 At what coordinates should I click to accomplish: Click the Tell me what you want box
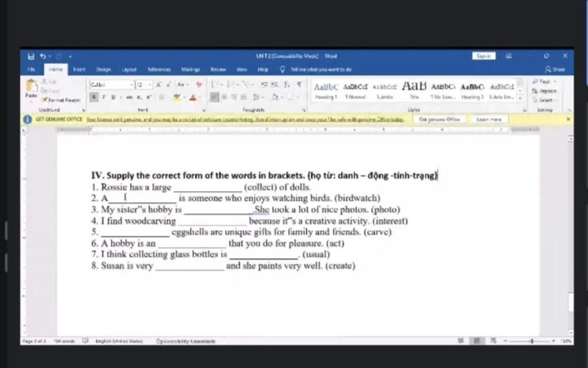tap(321, 70)
